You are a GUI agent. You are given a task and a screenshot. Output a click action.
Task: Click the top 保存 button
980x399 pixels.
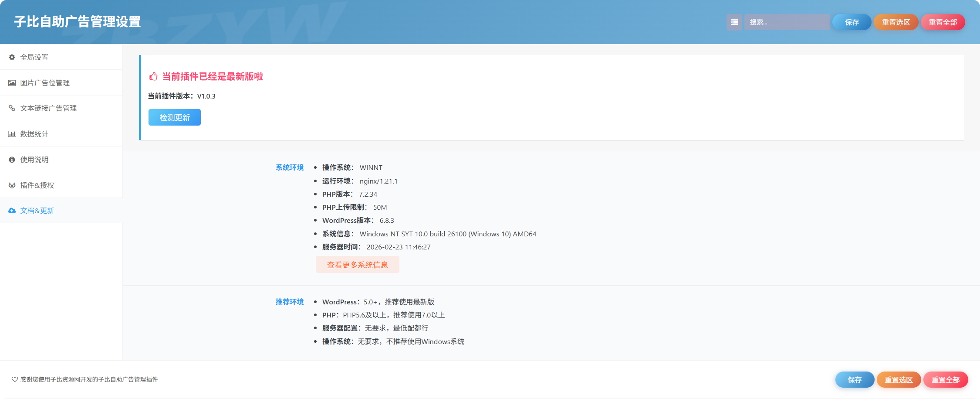[x=852, y=22]
